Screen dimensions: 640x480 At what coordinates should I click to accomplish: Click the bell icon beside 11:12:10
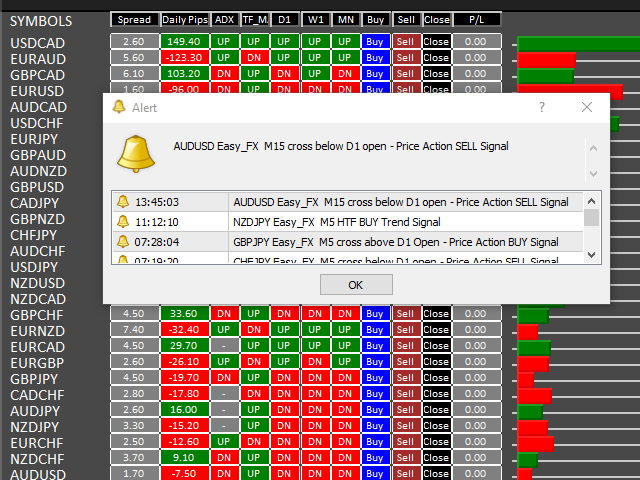123,222
